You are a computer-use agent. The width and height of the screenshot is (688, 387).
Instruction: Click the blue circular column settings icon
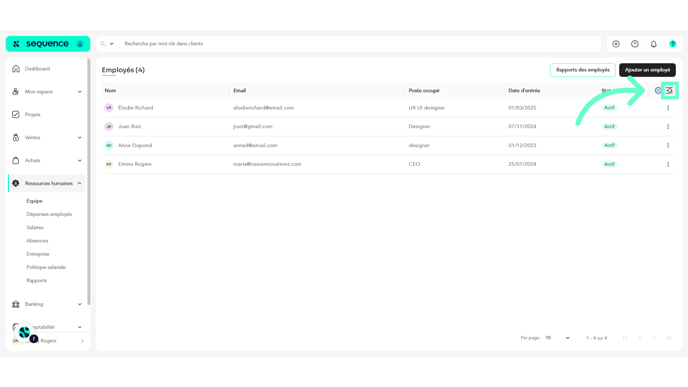pyautogui.click(x=658, y=90)
